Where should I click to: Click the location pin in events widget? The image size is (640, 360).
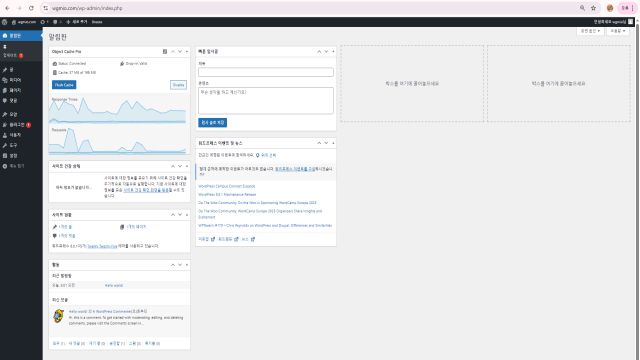(x=258, y=156)
